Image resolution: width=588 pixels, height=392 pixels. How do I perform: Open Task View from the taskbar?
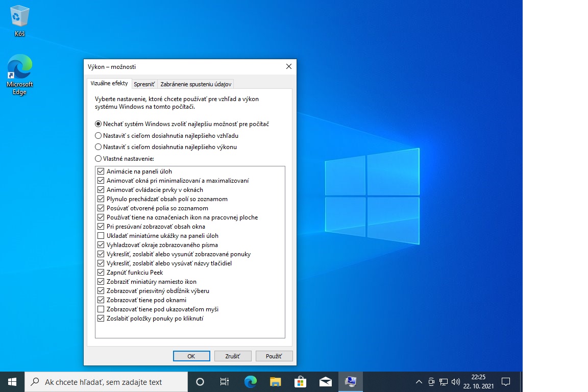(224, 382)
